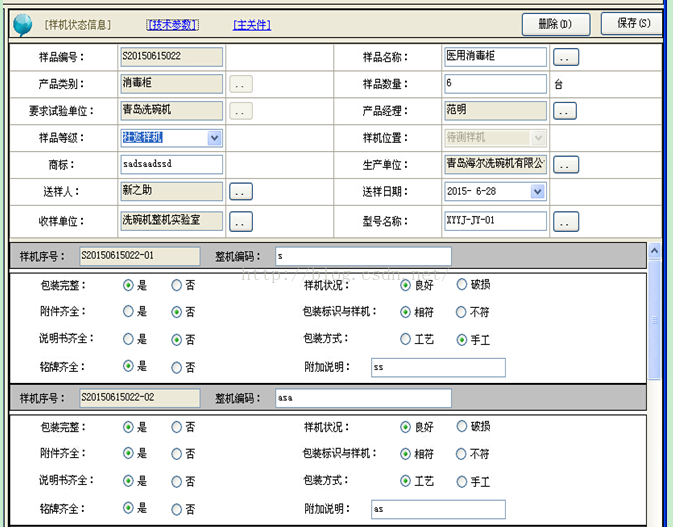Click 整机编码 field for sample -01
Image resolution: width=673 pixels, height=527 pixels.
[363, 256]
